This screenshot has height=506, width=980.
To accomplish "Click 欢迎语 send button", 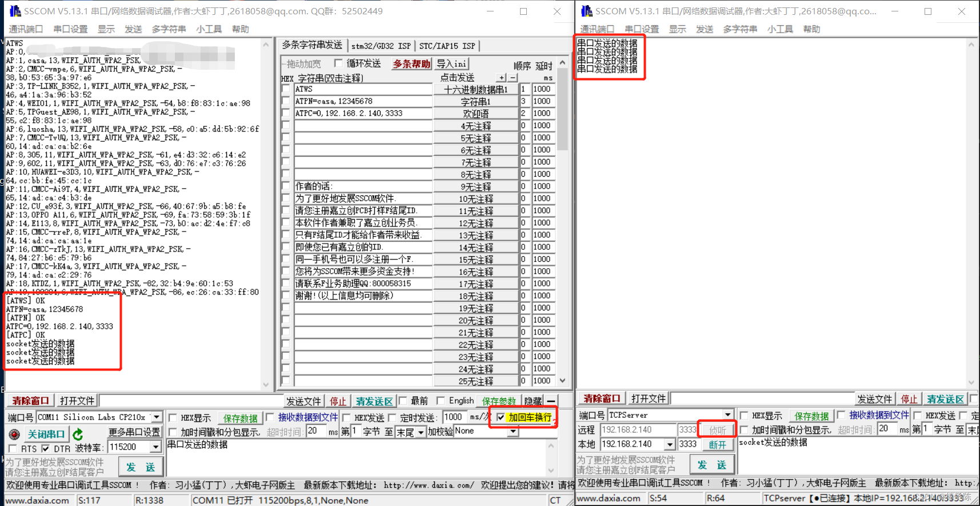I will pyautogui.click(x=475, y=114).
